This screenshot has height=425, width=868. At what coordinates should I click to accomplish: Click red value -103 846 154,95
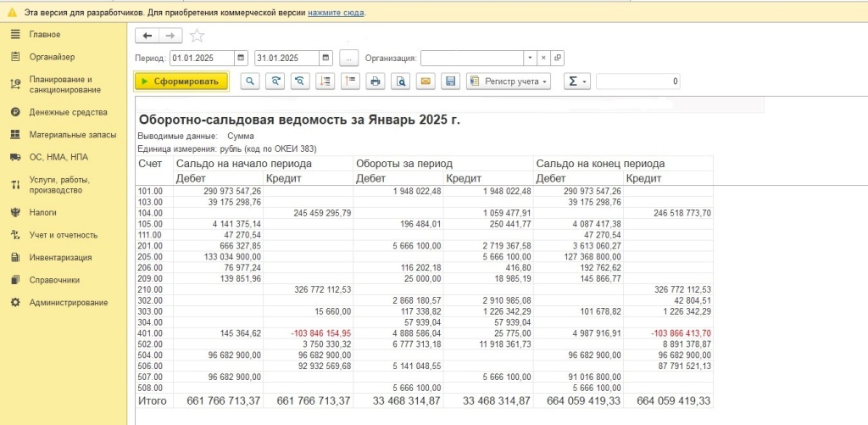pyautogui.click(x=320, y=333)
